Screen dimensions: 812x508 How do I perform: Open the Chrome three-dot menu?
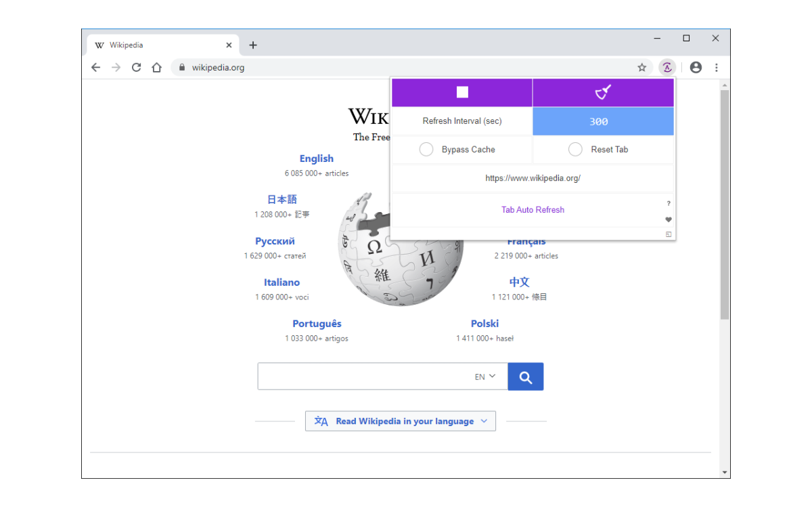point(717,67)
